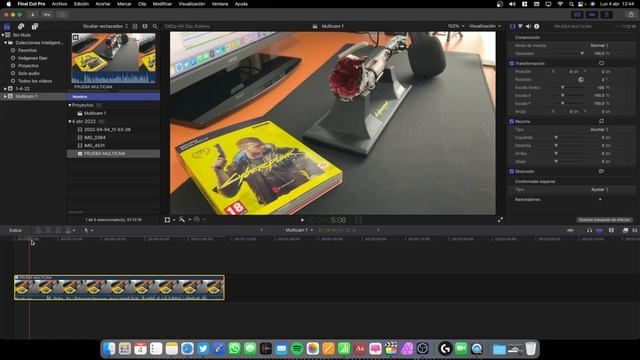Click the keyword editor key button
This screenshot has width=640, height=360.
pyautogui.click(x=47, y=15)
